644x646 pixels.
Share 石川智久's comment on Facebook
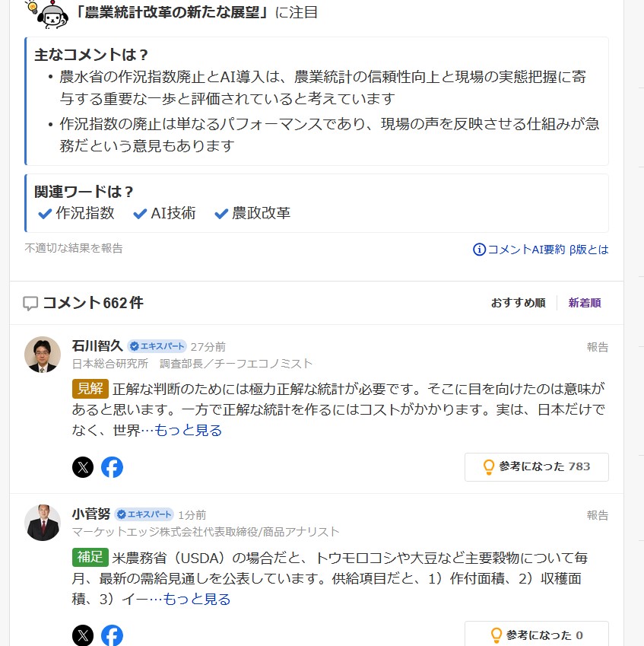[112, 467]
